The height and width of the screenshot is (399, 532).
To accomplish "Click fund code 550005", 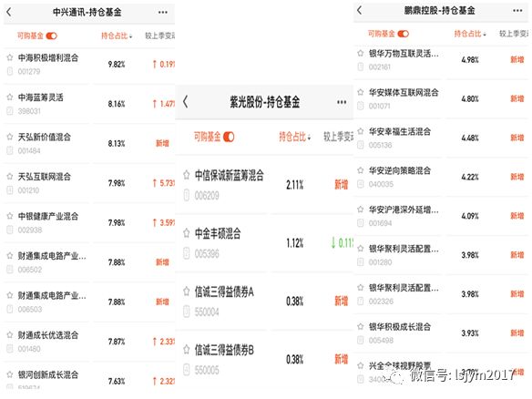I will tap(207, 370).
